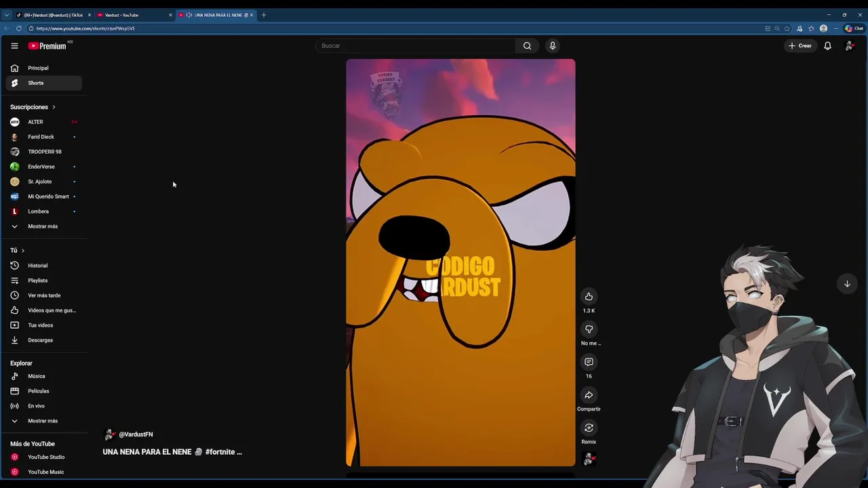Go to next Short with down arrow
Image resolution: width=868 pixels, height=488 pixels.
847,284
